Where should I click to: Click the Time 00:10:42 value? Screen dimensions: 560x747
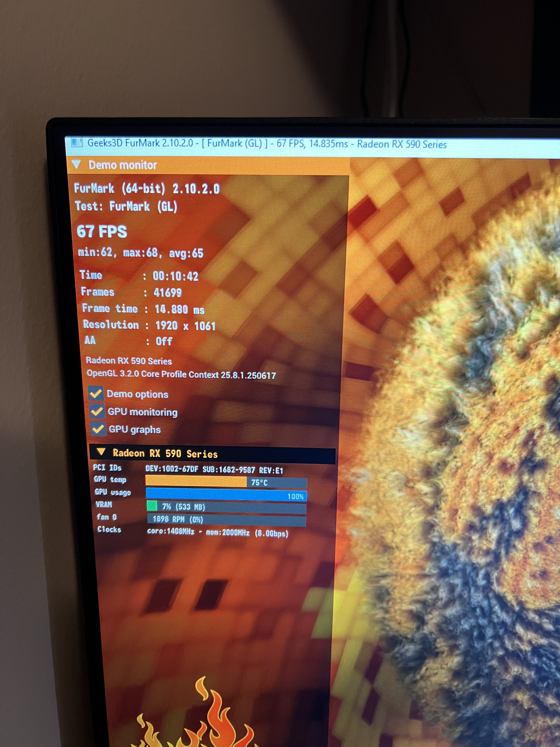point(176,276)
